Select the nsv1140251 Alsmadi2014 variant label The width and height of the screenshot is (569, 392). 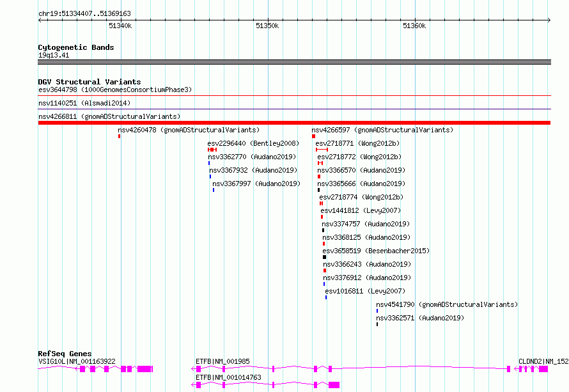click(84, 103)
